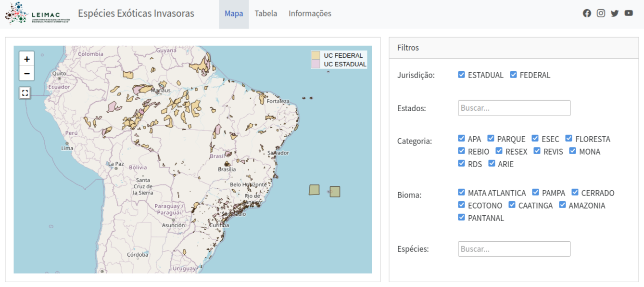Image resolution: width=644 pixels, height=287 pixels.
Task: Select the Mapa tab
Action: click(x=234, y=13)
